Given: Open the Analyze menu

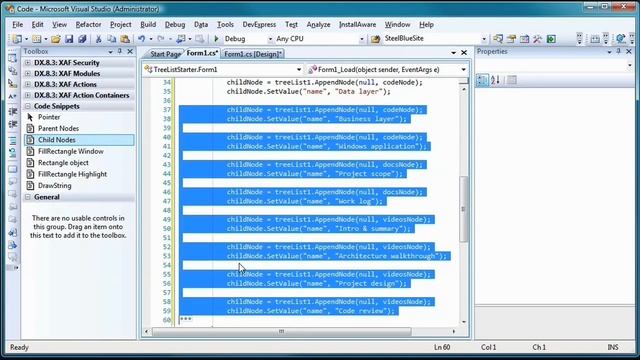Looking at the screenshot, I should [318, 24].
